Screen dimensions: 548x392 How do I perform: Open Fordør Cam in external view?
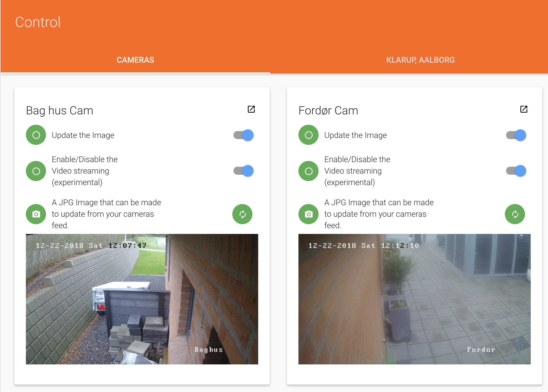point(524,109)
